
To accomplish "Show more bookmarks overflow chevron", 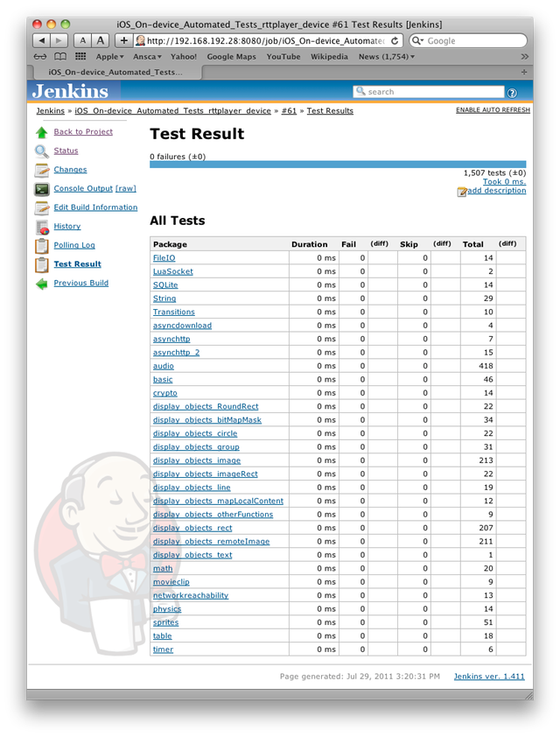I will (524, 56).
